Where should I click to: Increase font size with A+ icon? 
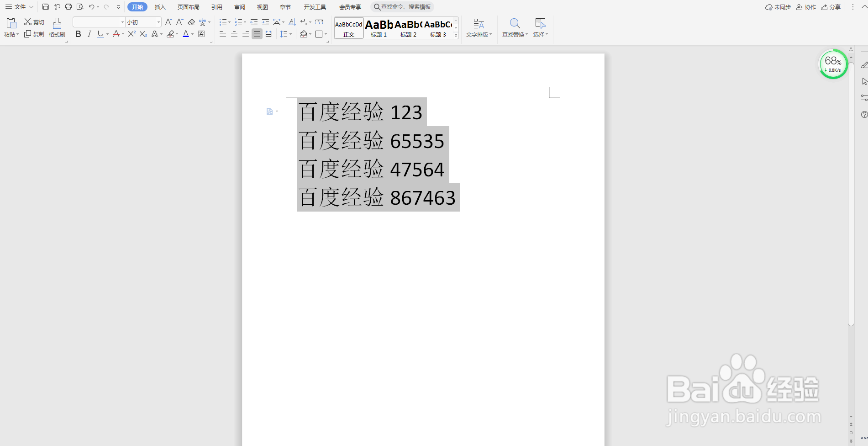point(168,22)
